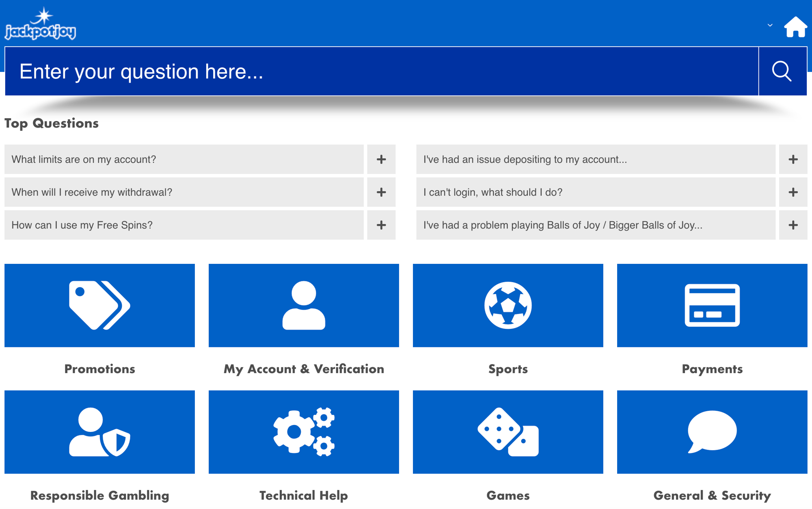
Task: Open 'I can't login, what should I do?' text
Action: tap(493, 192)
